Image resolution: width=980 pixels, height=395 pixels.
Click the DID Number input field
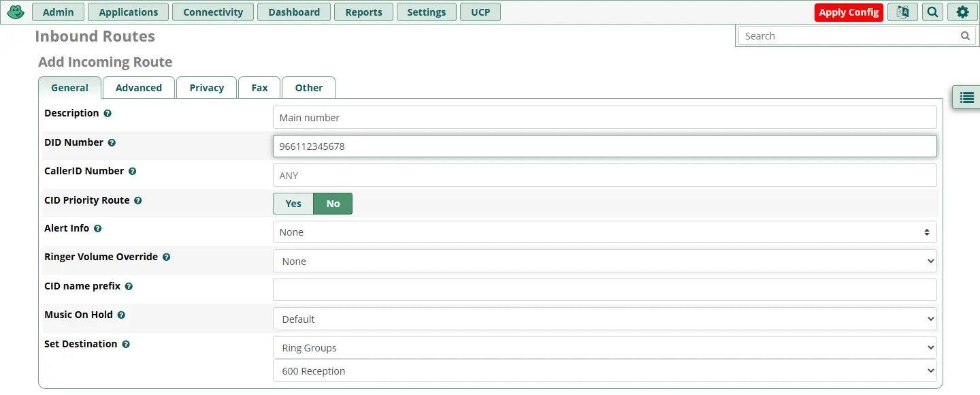(x=604, y=146)
